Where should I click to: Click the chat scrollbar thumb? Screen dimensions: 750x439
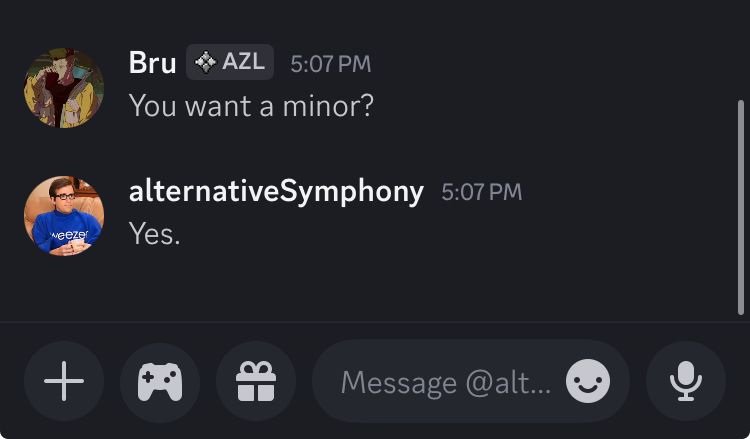click(739, 206)
